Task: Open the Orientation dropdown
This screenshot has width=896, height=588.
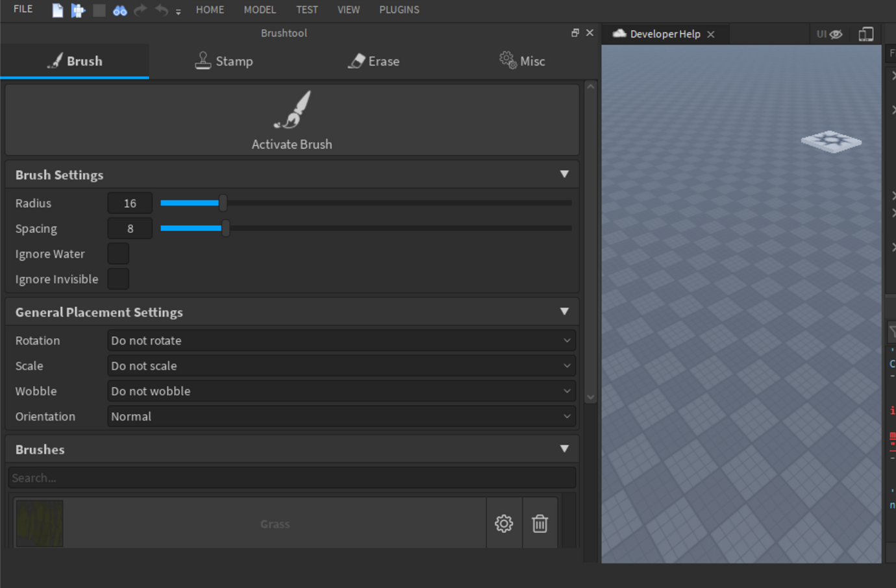Action: tap(341, 416)
